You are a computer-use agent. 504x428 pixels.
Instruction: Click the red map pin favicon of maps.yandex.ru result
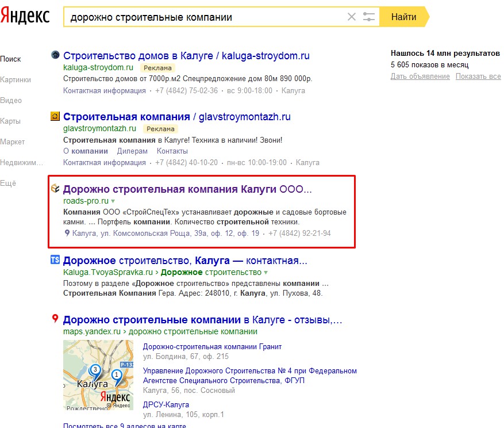pos(55,319)
